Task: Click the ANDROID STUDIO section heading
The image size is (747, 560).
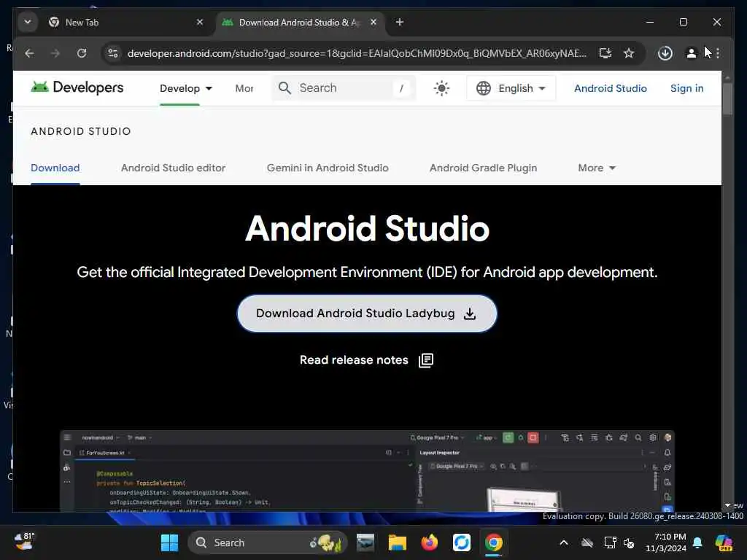Action: [81, 131]
